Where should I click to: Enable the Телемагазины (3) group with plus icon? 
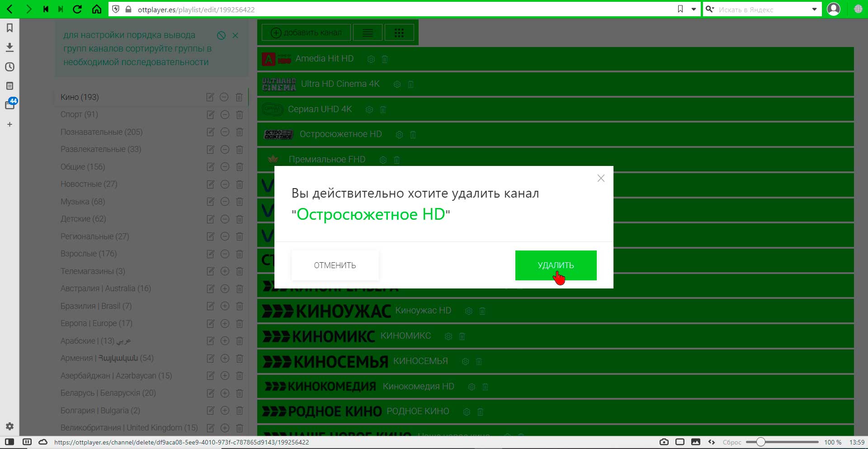(x=225, y=271)
